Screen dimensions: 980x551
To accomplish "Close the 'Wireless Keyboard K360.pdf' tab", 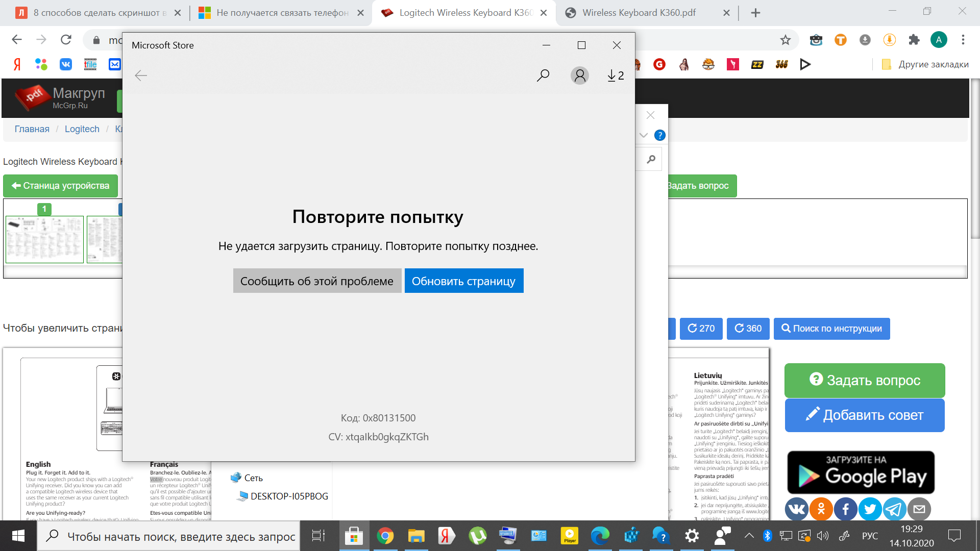I will click(726, 13).
